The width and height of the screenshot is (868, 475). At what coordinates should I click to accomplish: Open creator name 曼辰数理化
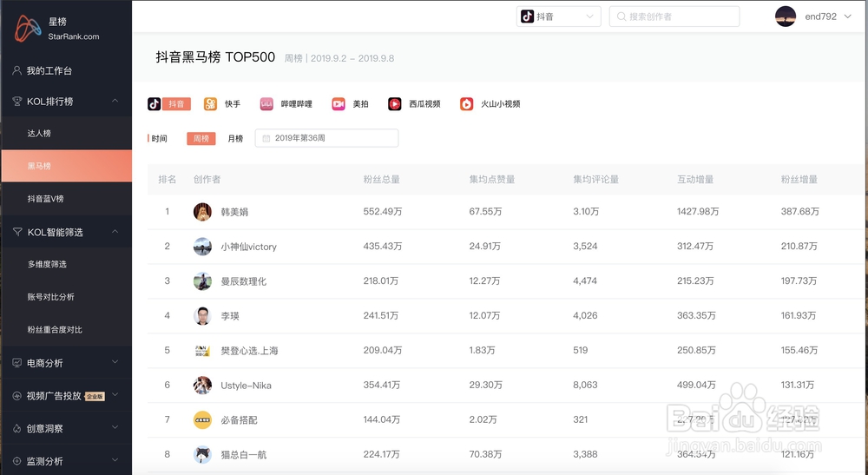[x=244, y=281]
